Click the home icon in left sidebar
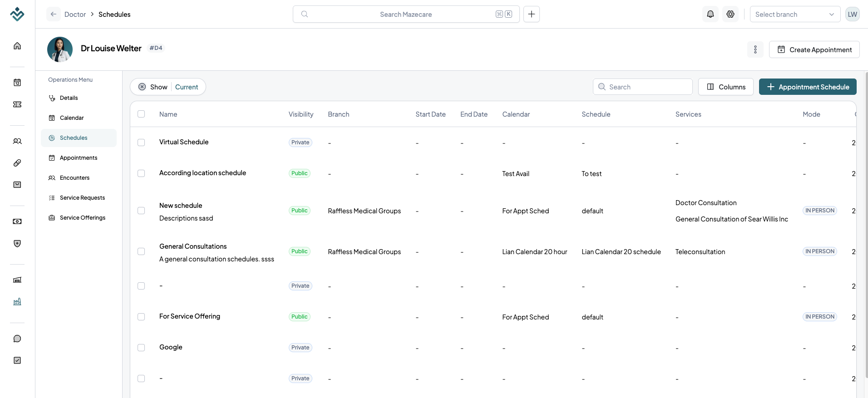The height and width of the screenshot is (398, 868). click(x=17, y=46)
